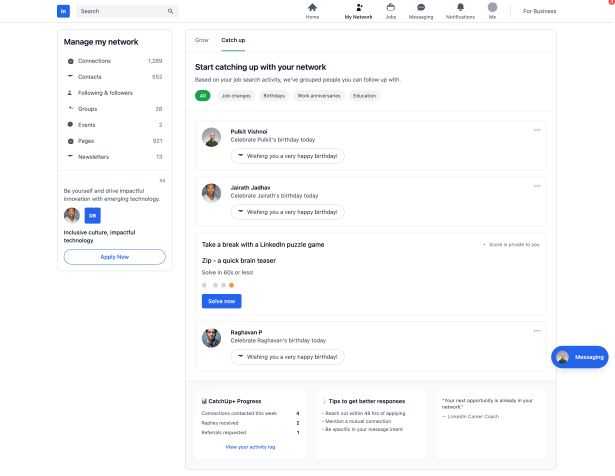Click 'Referrals requested' row

[x=250, y=432]
